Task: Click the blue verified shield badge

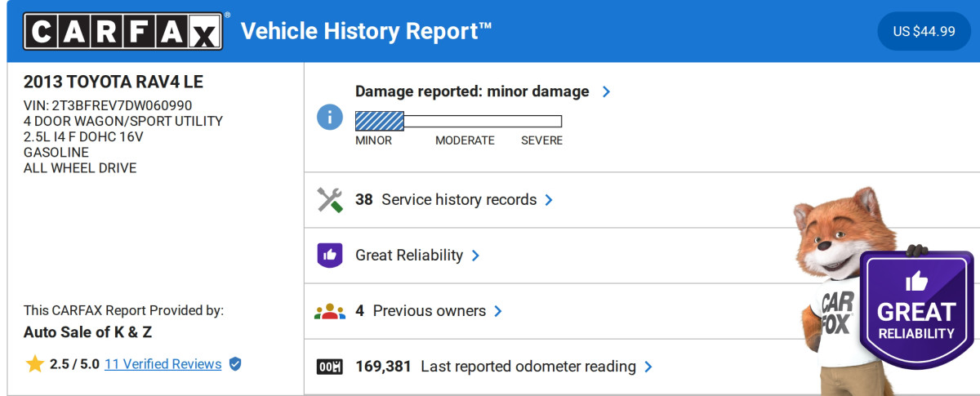Action: 235,364
